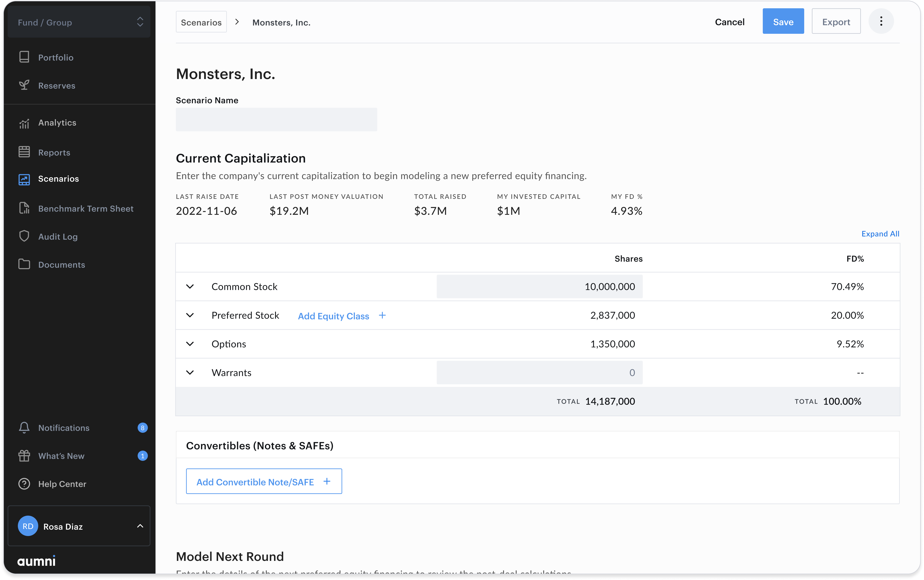
Task: Click the Reserves sprout icon
Action: pos(24,85)
